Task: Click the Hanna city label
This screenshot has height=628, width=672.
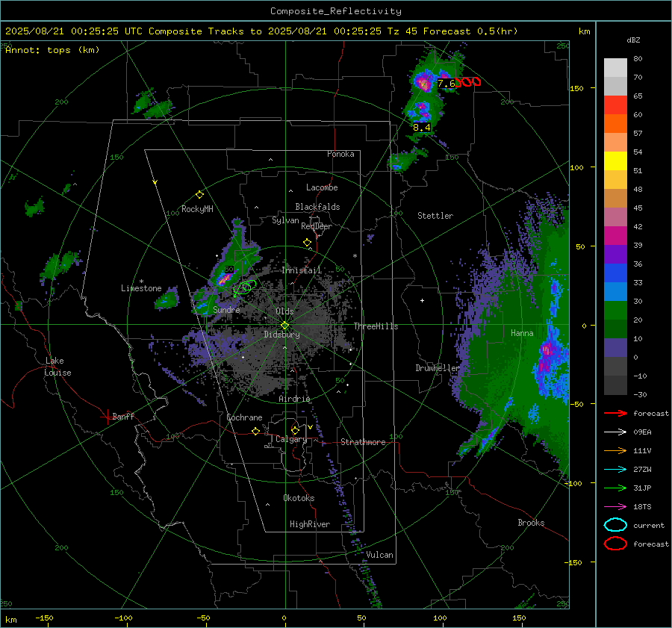Action: [522, 333]
